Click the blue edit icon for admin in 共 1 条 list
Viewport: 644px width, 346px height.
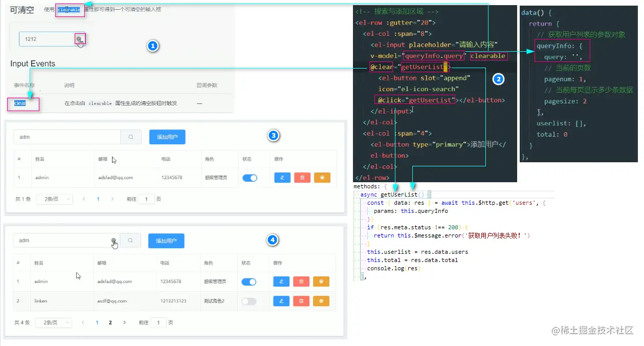click(x=282, y=178)
